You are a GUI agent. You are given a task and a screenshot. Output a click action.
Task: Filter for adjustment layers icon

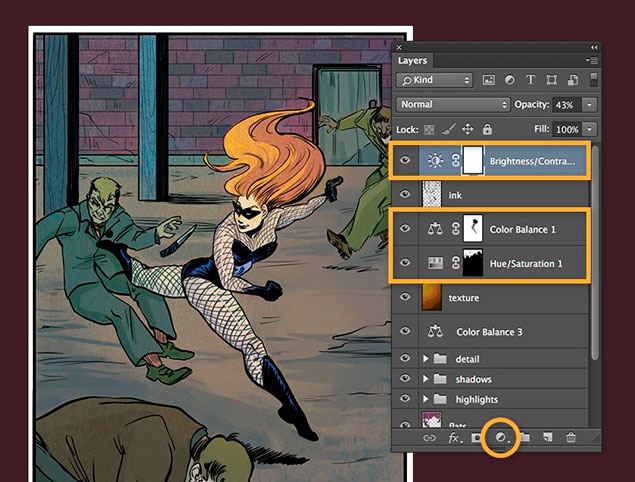[x=509, y=80]
